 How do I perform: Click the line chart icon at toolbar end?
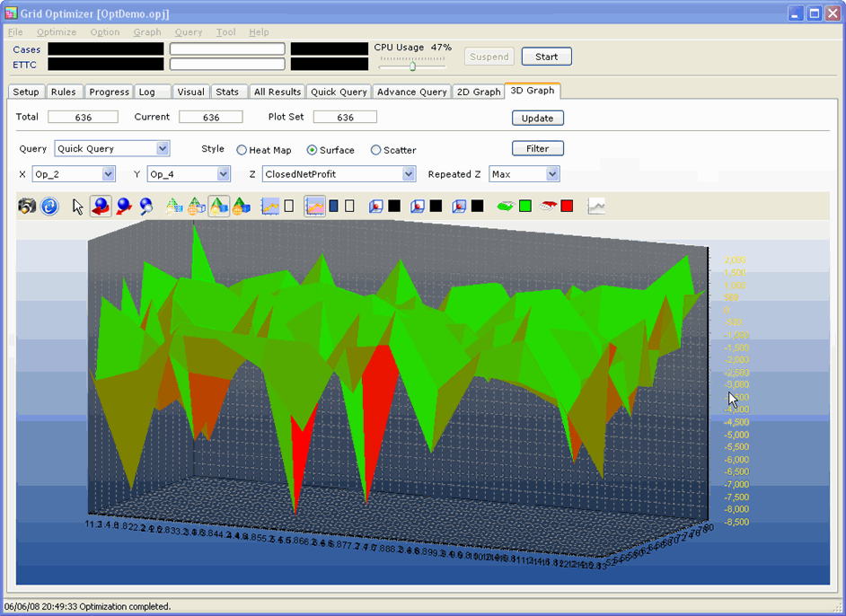[596, 207]
